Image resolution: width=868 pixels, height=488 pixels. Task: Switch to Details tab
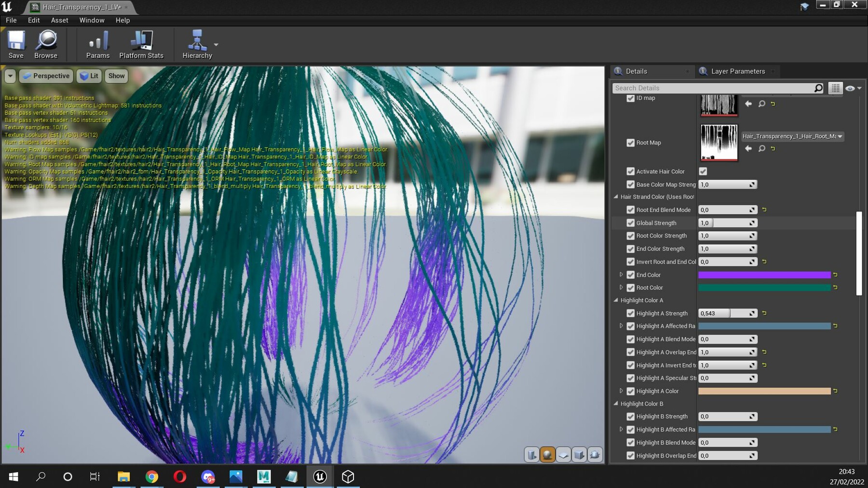tap(636, 71)
